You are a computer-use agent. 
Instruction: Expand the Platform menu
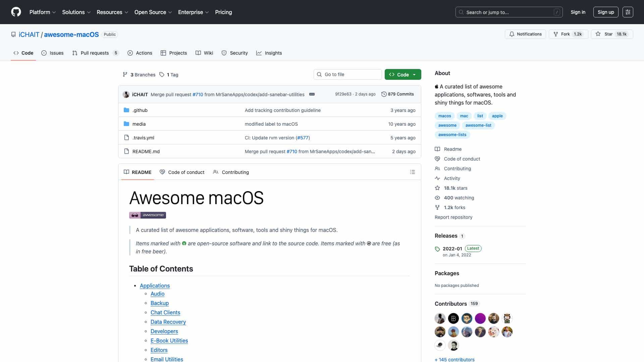[42, 12]
